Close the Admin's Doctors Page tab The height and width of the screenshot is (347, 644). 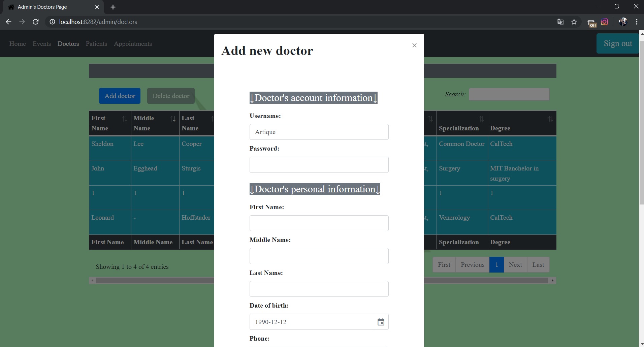click(97, 7)
